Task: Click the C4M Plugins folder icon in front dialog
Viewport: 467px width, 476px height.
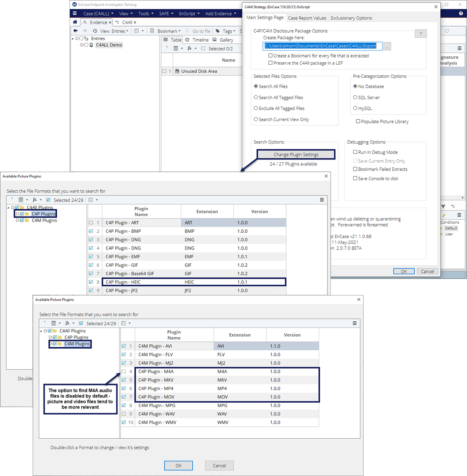Action: (60, 344)
